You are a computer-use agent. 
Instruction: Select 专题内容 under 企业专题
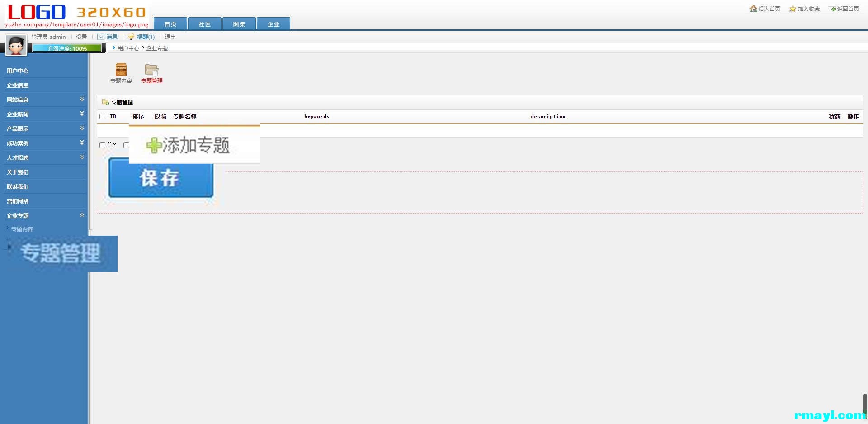[22, 229]
